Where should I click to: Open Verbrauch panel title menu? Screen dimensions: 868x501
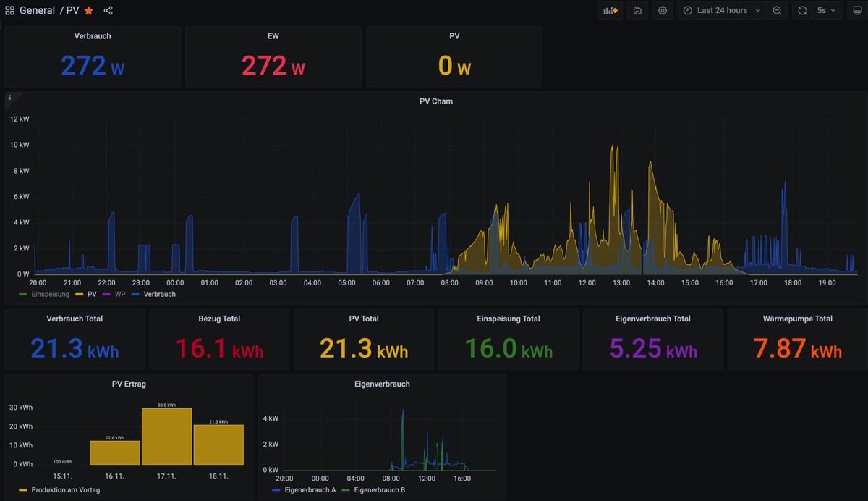pyautogui.click(x=93, y=35)
